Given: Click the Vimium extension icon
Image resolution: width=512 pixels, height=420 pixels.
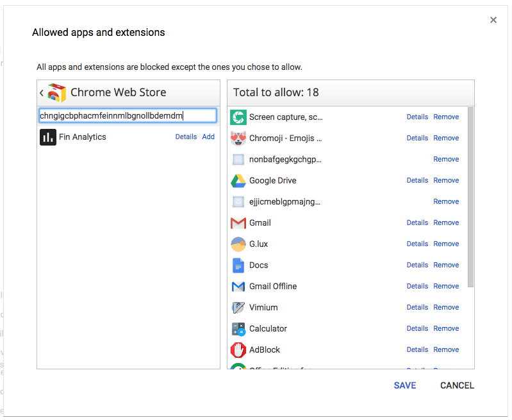Looking at the screenshot, I should pos(238,308).
